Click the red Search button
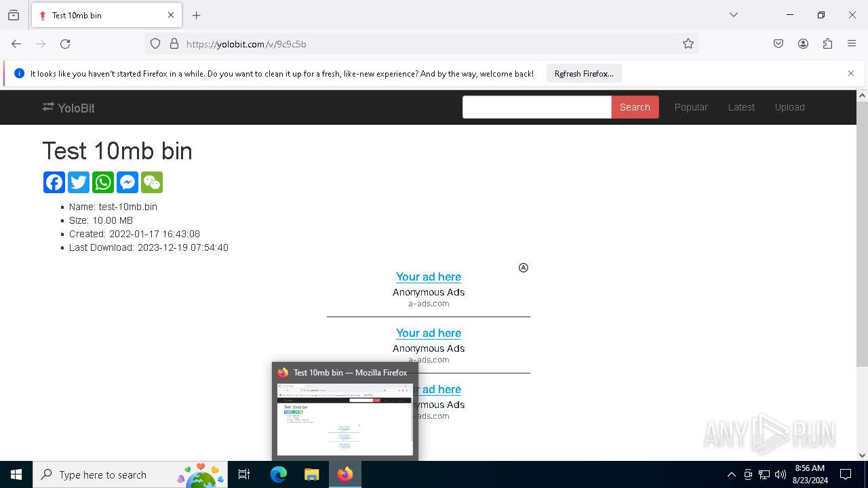 coord(635,107)
